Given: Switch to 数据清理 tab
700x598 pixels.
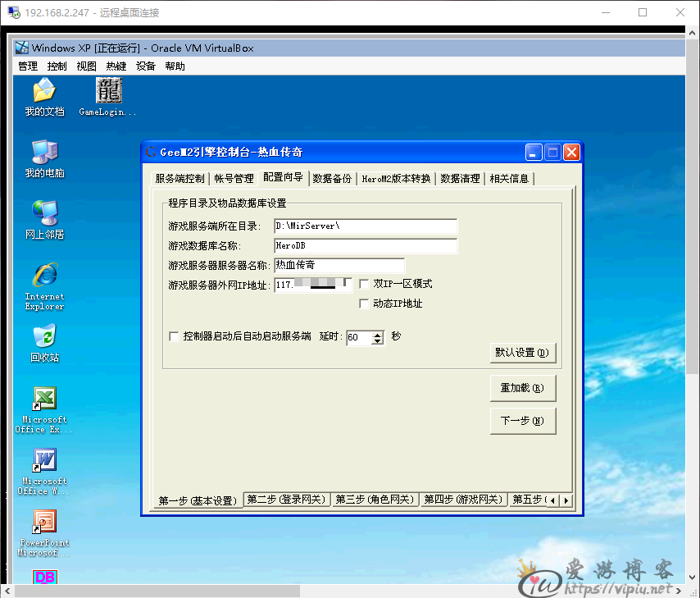Looking at the screenshot, I should [460, 179].
